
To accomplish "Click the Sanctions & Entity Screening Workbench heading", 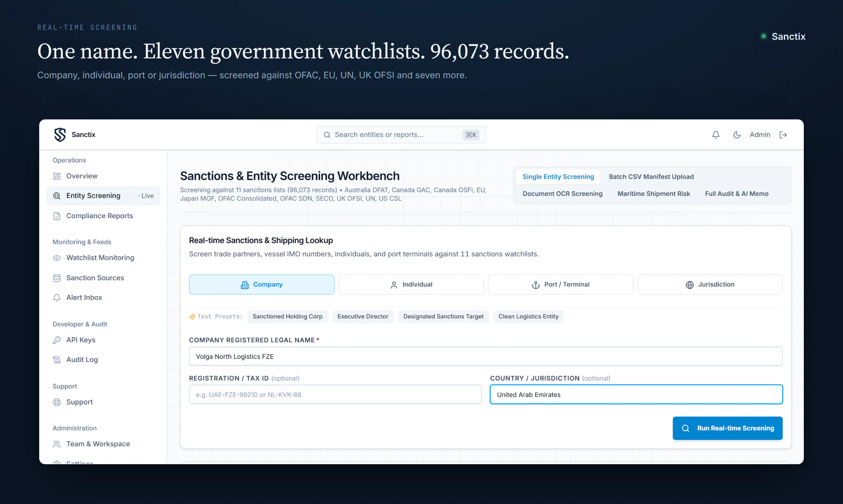I will [x=290, y=176].
